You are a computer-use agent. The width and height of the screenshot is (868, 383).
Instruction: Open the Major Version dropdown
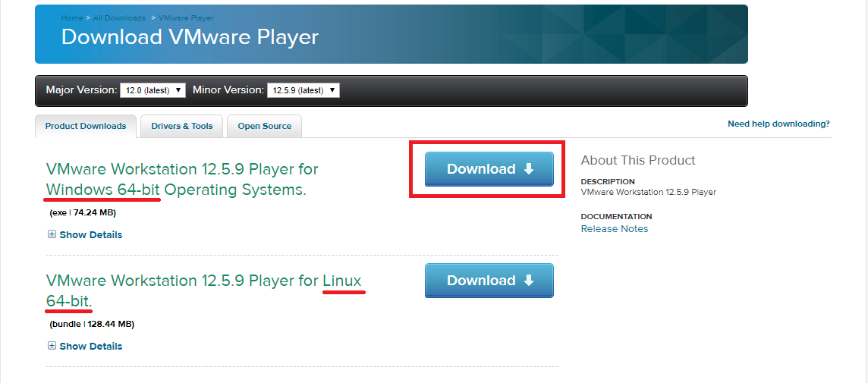tap(153, 90)
